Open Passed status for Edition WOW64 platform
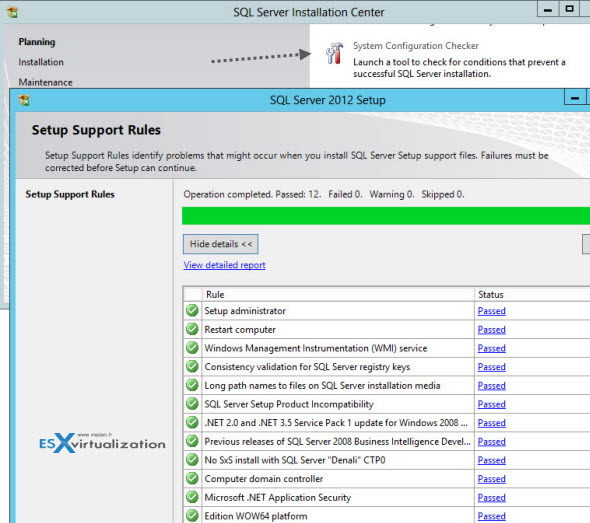590x523 pixels. (x=491, y=516)
